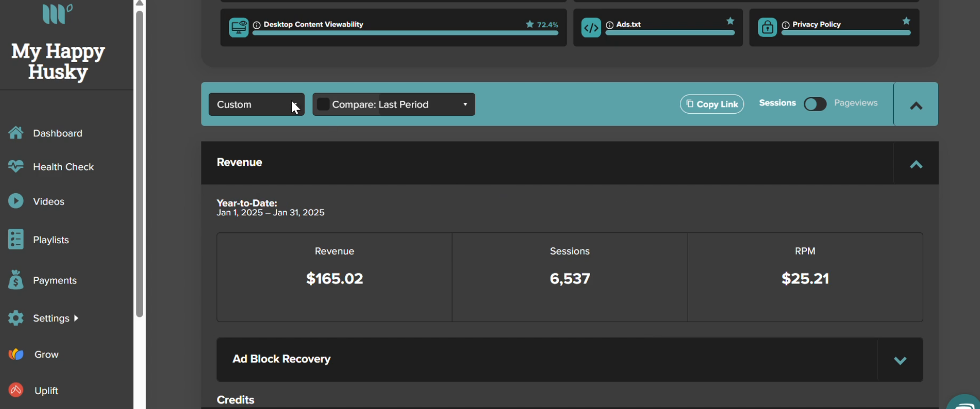Viewport: 980px width, 409px height.
Task: Click the sidebar vertical scrollbar thumb
Action: tap(139, 164)
